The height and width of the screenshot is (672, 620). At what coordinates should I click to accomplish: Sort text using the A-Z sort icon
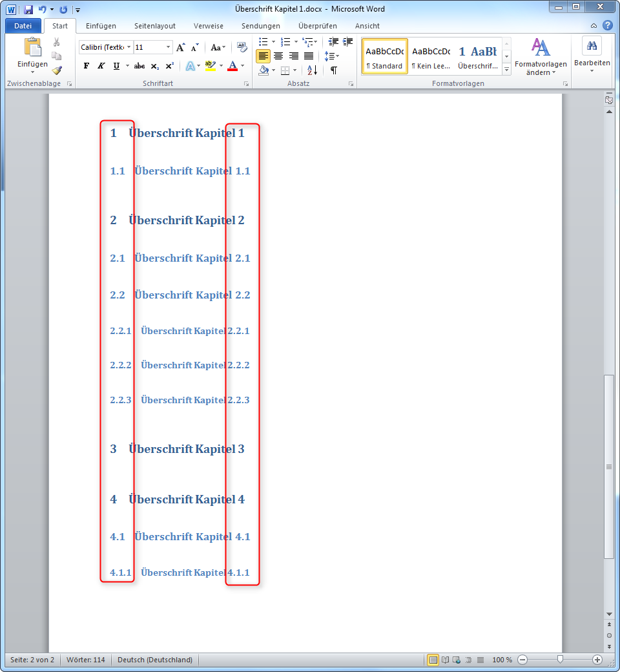[x=311, y=70]
